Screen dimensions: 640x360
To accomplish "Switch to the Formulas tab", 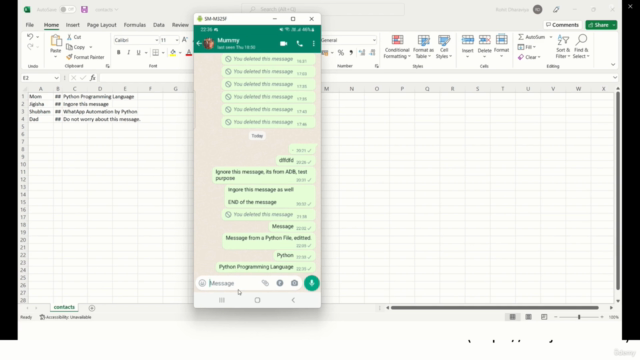I will coord(135,25).
